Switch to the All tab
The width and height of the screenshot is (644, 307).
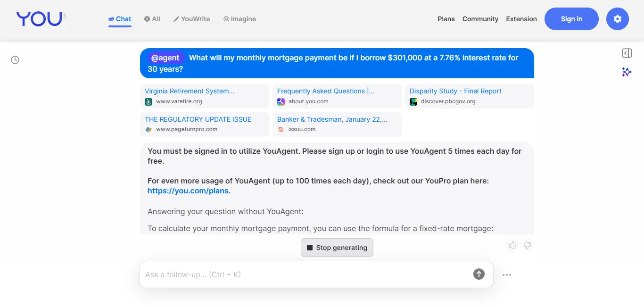click(152, 19)
